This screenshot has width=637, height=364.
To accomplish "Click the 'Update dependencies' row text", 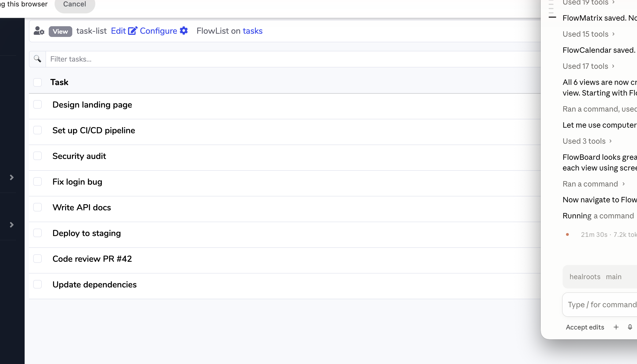I will [x=94, y=285].
